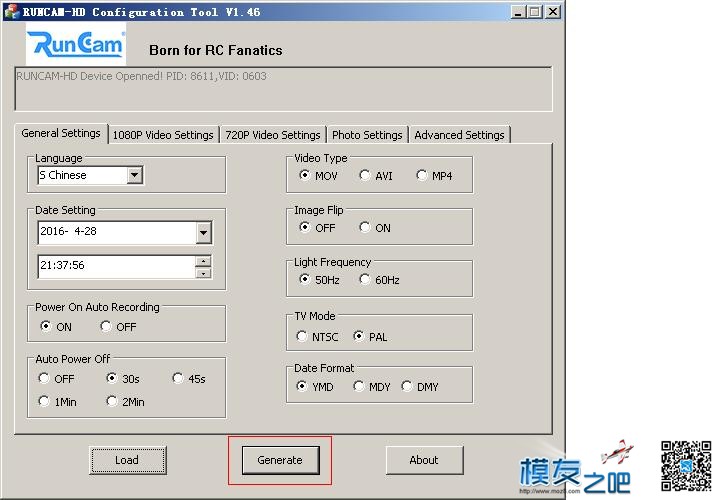The image size is (720, 500).
Task: Switch to General Settings tab
Action: 61,133
